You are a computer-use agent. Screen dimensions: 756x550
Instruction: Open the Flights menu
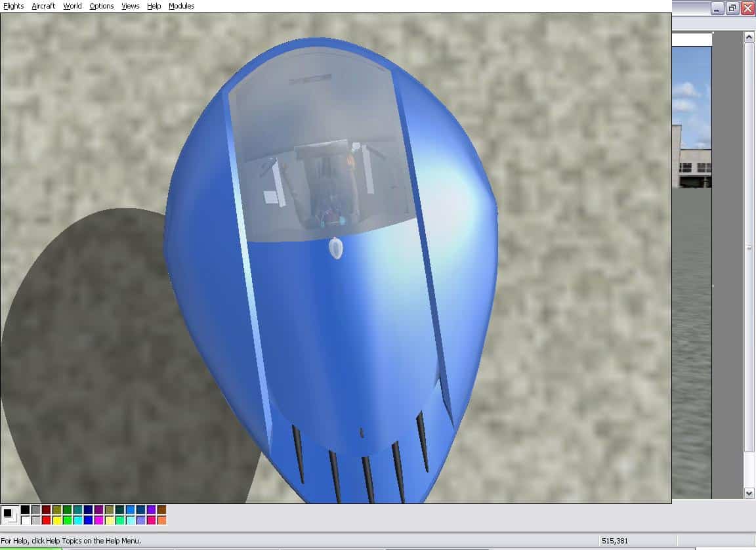[x=13, y=6]
